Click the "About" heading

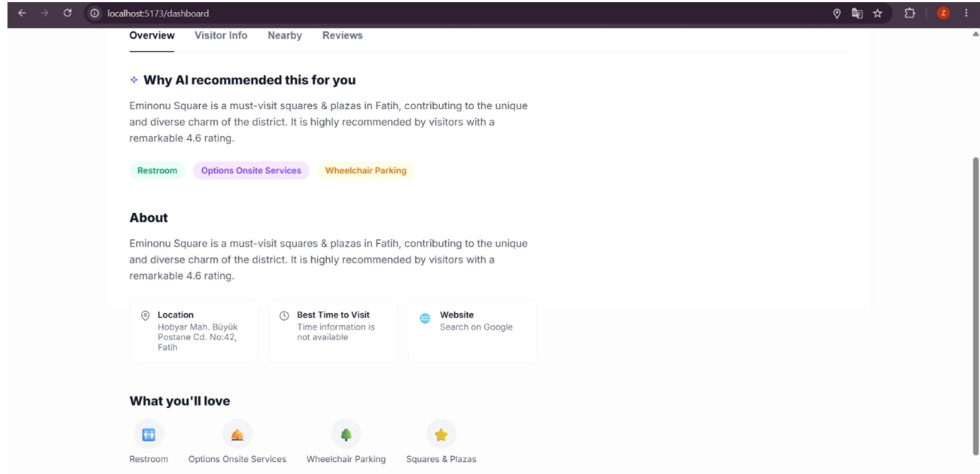pos(149,218)
